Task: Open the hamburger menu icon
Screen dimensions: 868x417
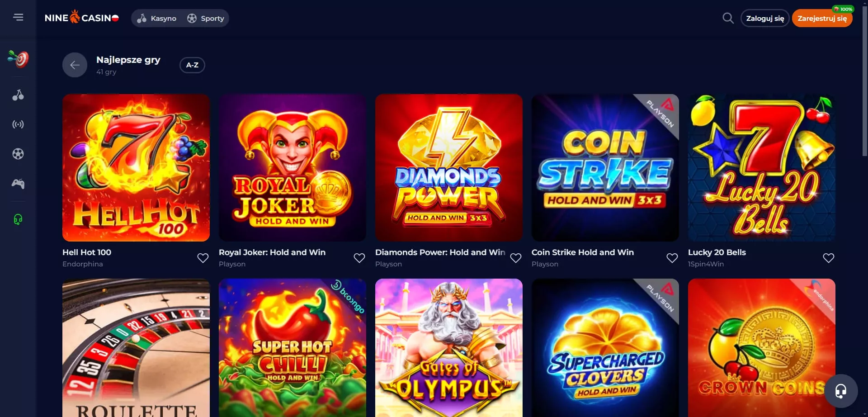Action: [18, 17]
